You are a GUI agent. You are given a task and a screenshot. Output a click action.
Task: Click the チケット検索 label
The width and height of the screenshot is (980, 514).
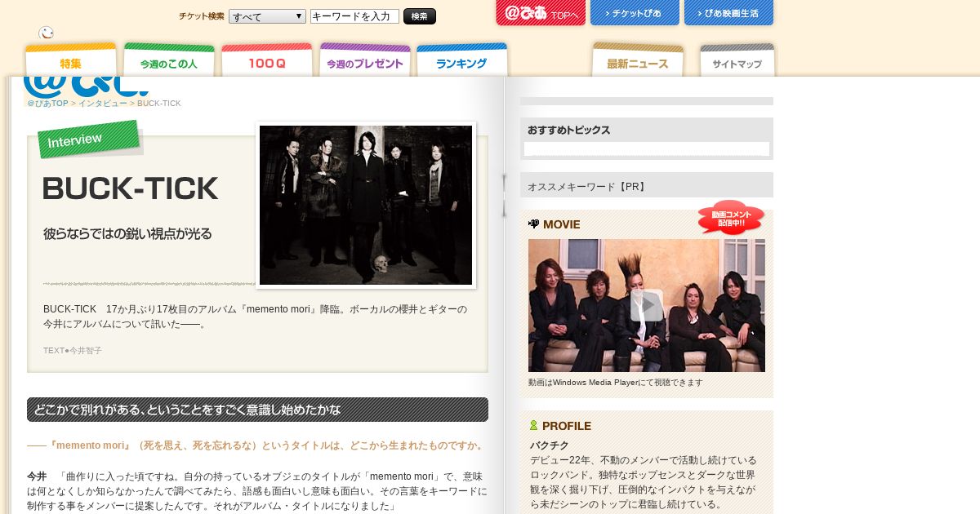[202, 16]
